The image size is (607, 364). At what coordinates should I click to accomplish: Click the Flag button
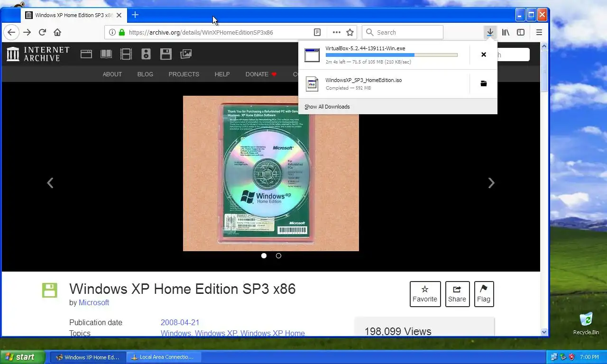point(484,294)
